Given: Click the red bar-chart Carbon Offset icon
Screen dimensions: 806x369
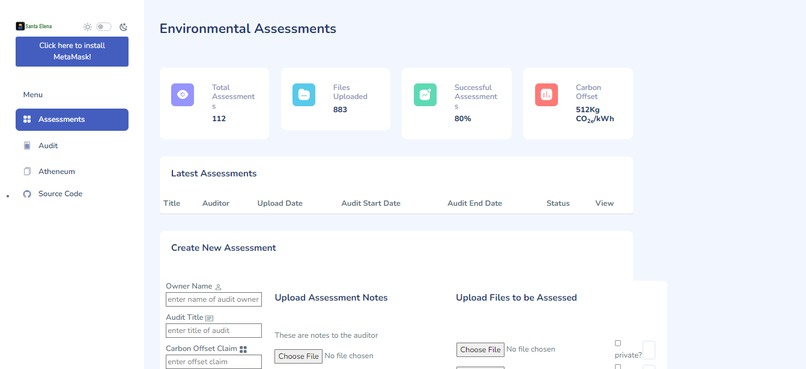Looking at the screenshot, I should tap(546, 95).
